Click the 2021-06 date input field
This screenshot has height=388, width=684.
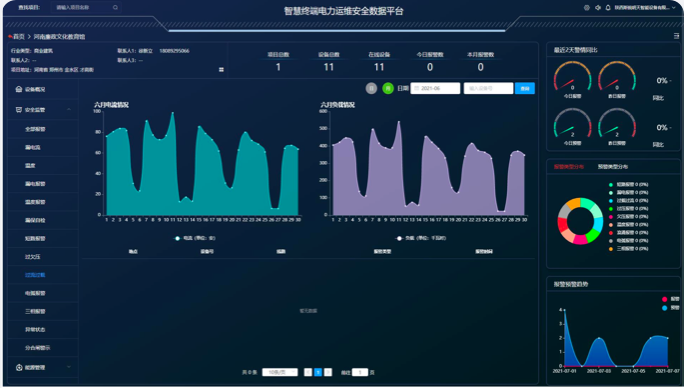(435, 88)
